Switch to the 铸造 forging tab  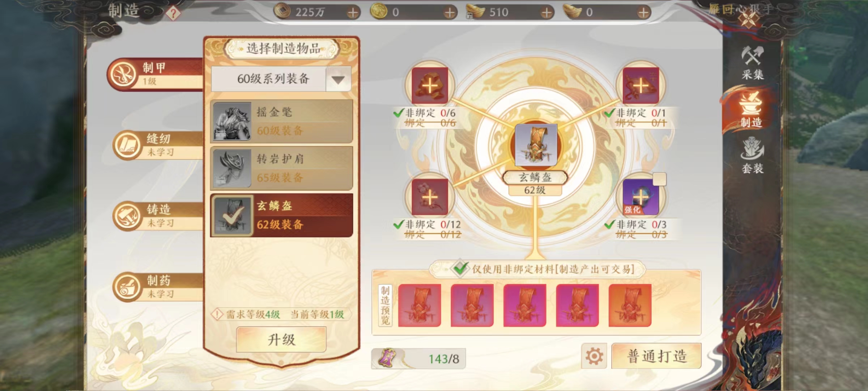(158, 216)
